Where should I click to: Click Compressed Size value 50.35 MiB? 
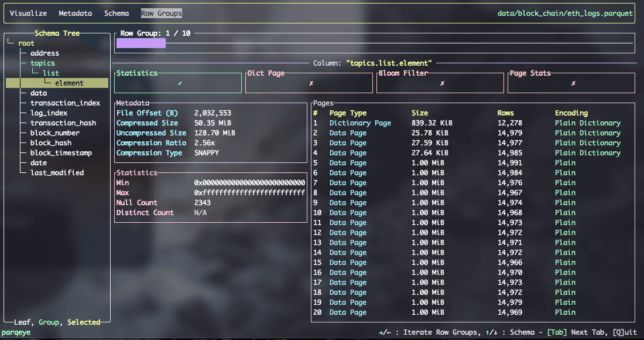[x=213, y=123]
